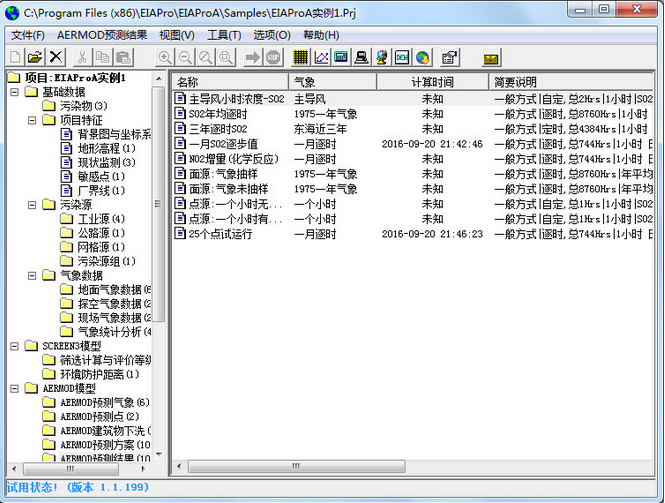665x503 pixels.
Task: Select the 三年逐时SO2 result row
Action: 412,129
